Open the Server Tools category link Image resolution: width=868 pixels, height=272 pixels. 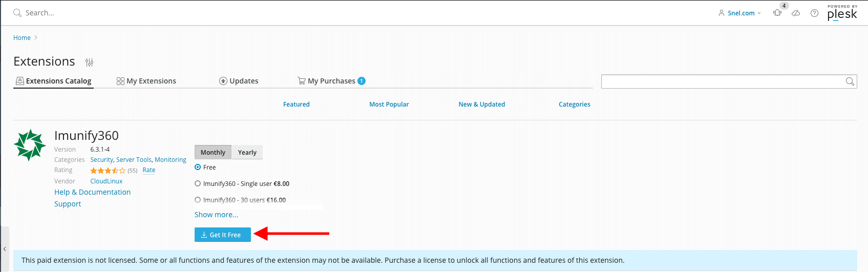pos(134,160)
